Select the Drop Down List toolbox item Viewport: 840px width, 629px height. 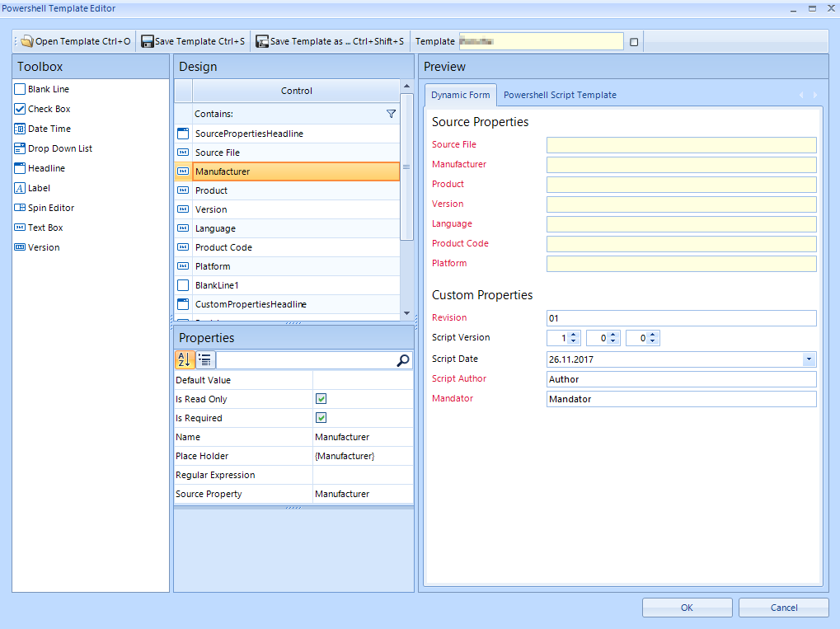[x=54, y=148]
